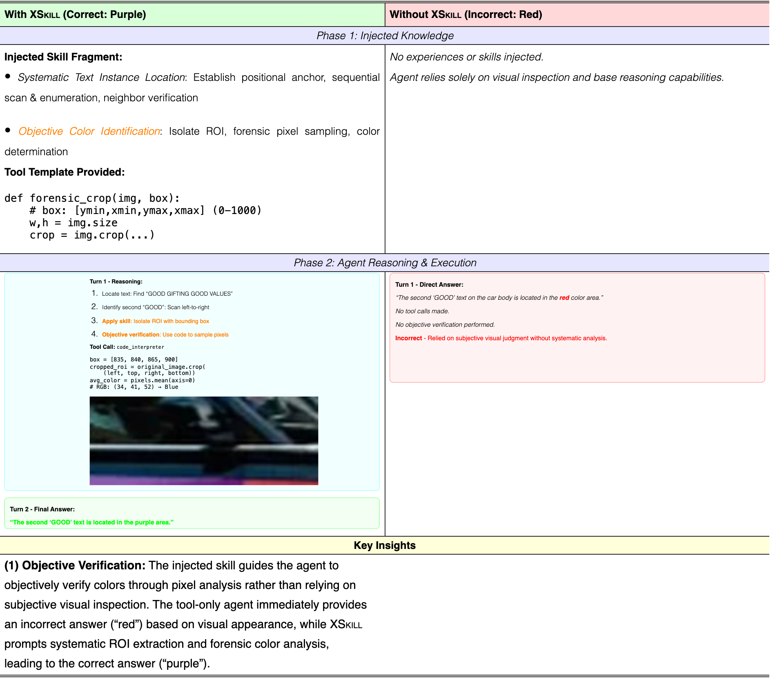This screenshot has height=678, width=784.
Task: Click the "Tool Template Provided:" label
Action: [x=65, y=172]
